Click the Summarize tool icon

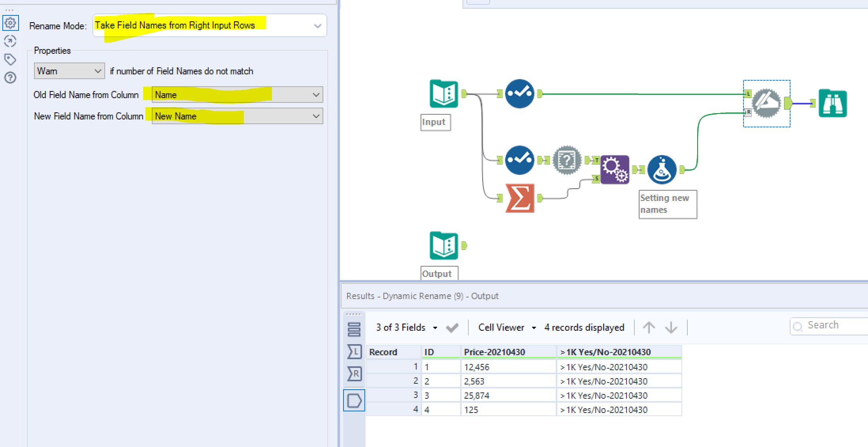pyautogui.click(x=520, y=198)
